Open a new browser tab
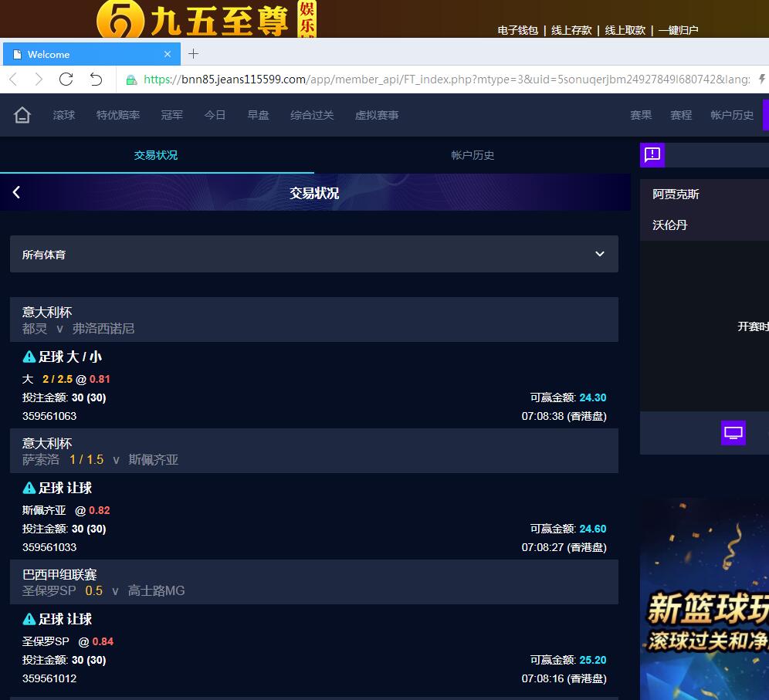The height and width of the screenshot is (700, 769). (x=193, y=53)
